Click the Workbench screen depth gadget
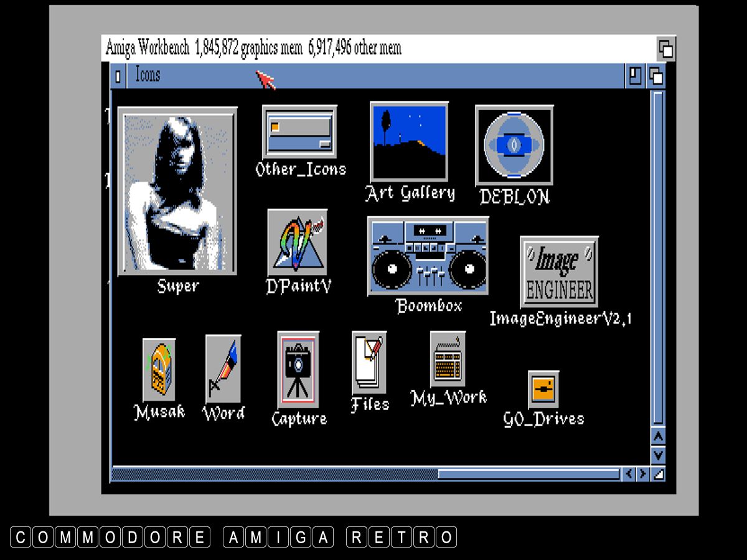The height and width of the screenshot is (560, 747). coord(666,49)
